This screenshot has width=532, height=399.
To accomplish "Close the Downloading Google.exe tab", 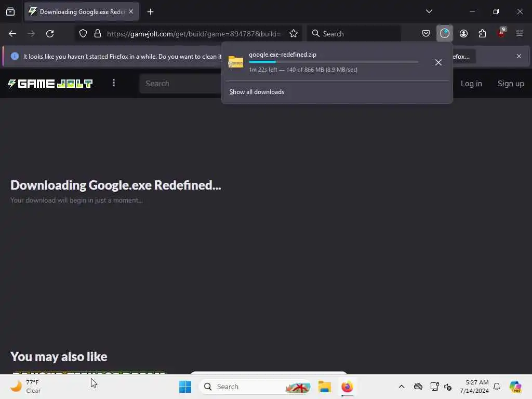I will coord(131,12).
